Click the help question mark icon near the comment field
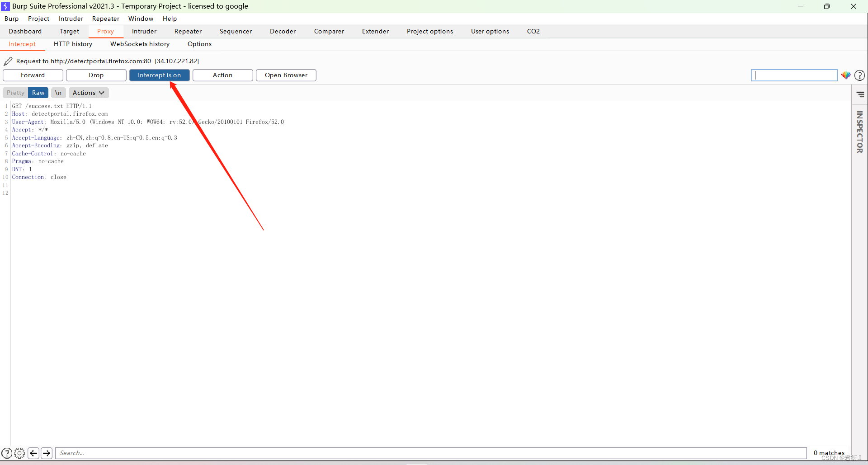 [860, 75]
